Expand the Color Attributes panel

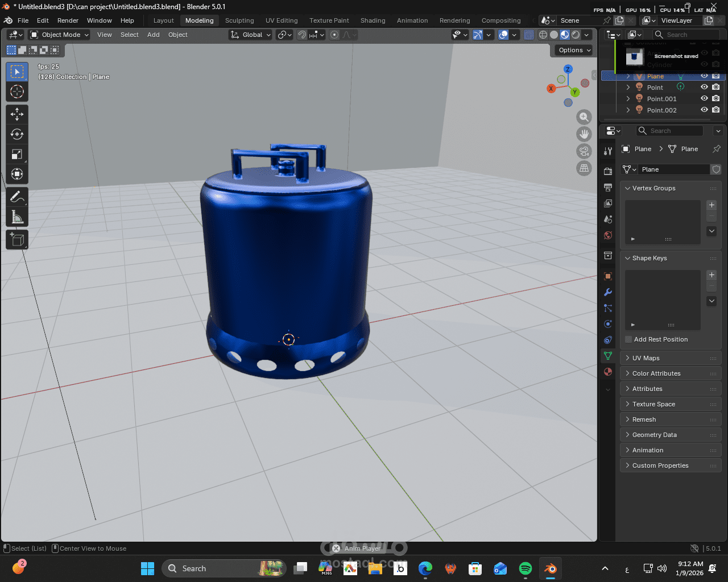coord(628,373)
